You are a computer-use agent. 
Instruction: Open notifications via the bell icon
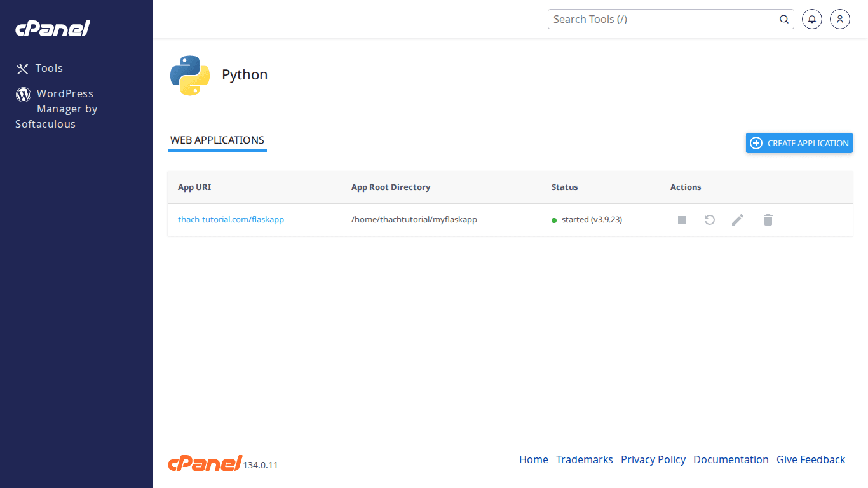pos(811,19)
